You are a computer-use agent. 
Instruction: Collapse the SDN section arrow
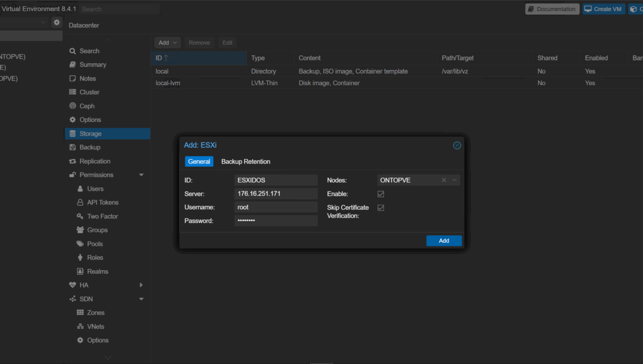(x=141, y=299)
